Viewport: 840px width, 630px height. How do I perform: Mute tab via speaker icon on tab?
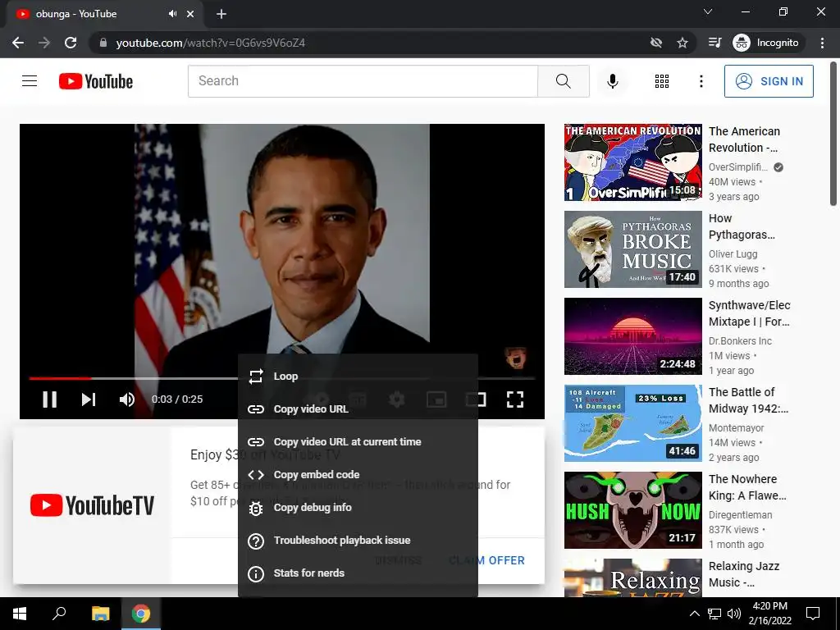pyautogui.click(x=172, y=14)
